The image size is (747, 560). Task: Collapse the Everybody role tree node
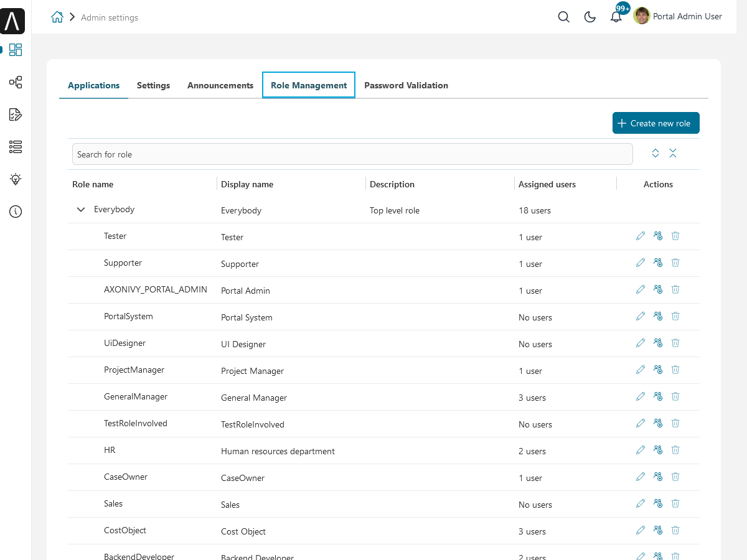(x=81, y=210)
